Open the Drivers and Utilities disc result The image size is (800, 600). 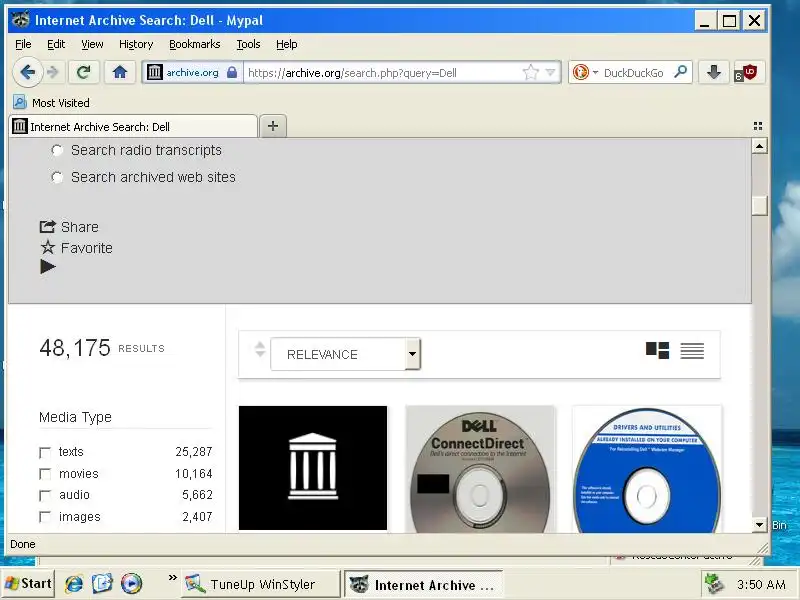[x=647, y=469]
